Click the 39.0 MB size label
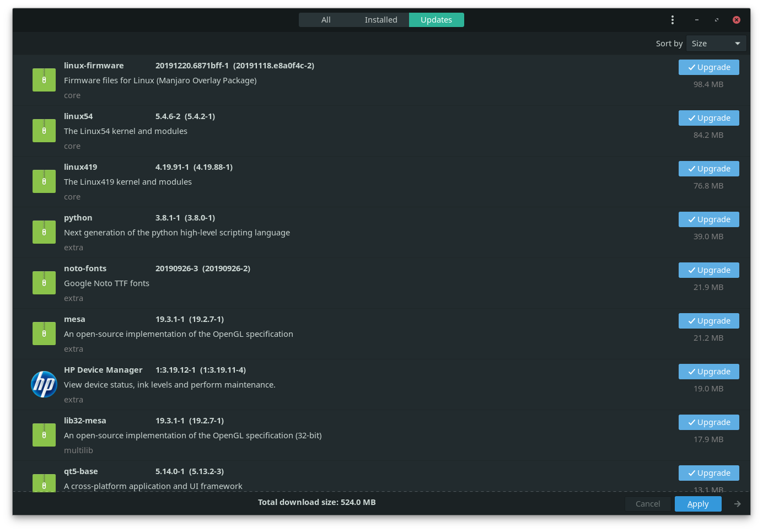 click(x=708, y=237)
